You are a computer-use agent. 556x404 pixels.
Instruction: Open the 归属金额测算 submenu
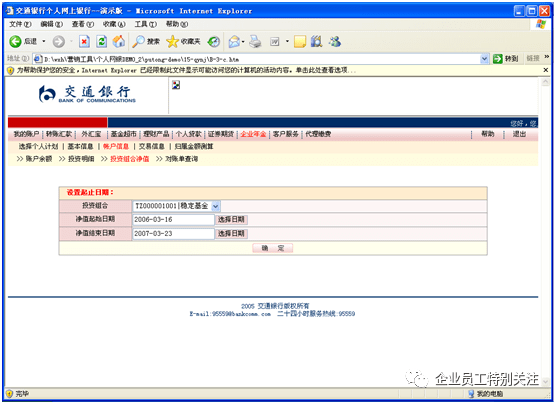194,146
